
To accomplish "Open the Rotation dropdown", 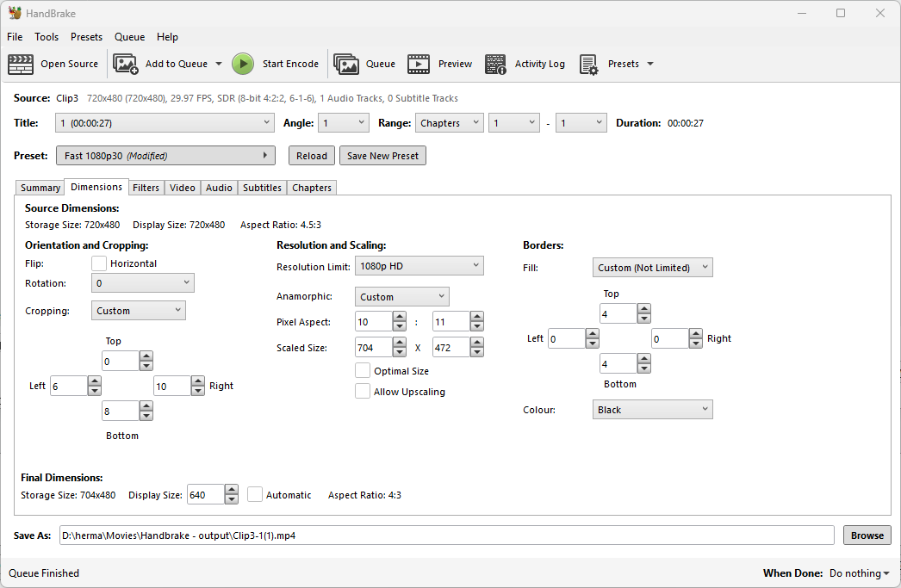I will tap(142, 283).
